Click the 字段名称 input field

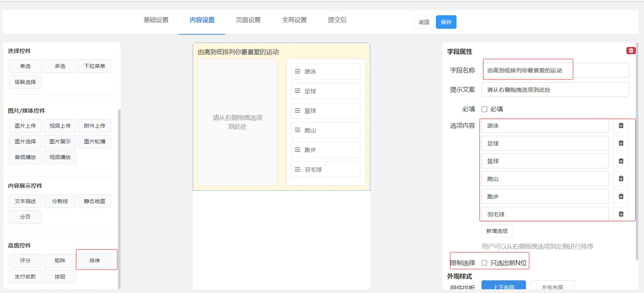point(555,70)
